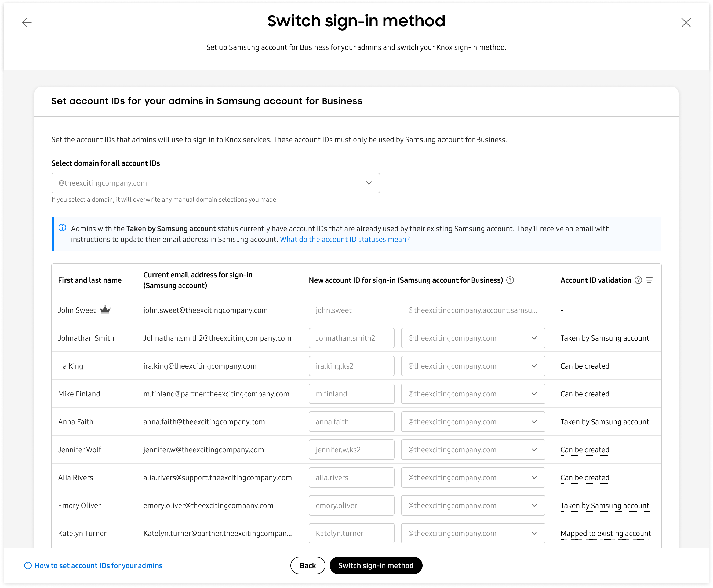Open the Account ID validation filter icon
The image size is (713, 588).
pyautogui.click(x=649, y=280)
